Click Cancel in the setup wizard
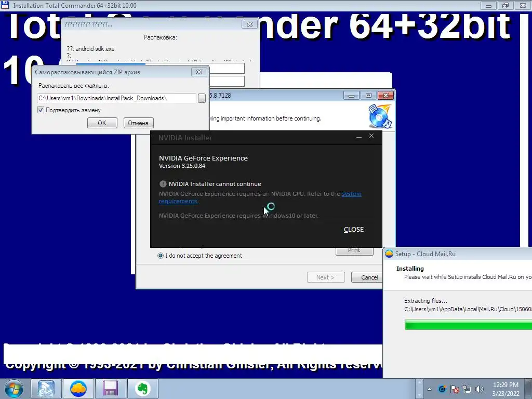 [x=367, y=277]
